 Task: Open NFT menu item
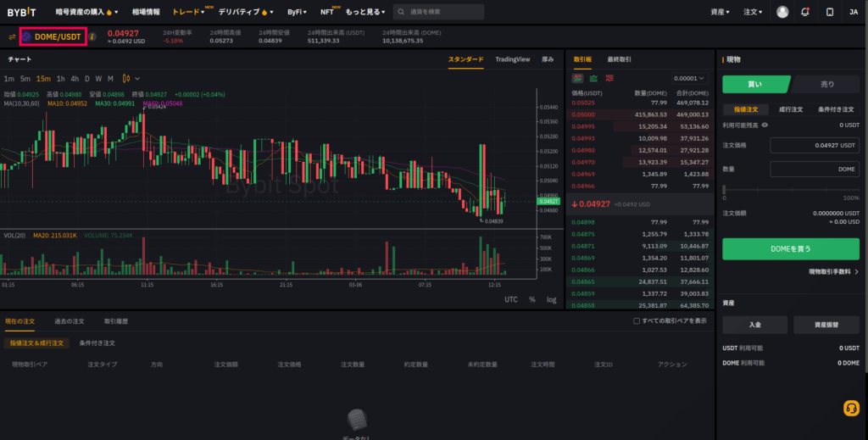tap(326, 12)
